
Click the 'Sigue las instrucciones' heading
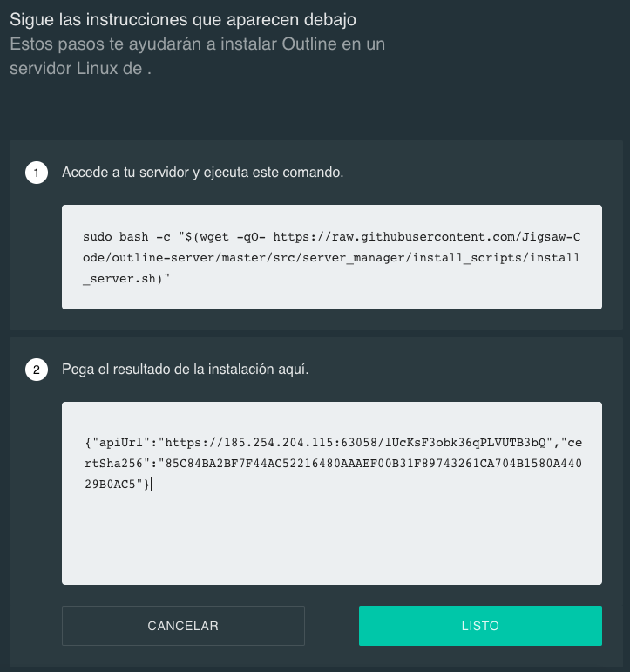(x=183, y=20)
